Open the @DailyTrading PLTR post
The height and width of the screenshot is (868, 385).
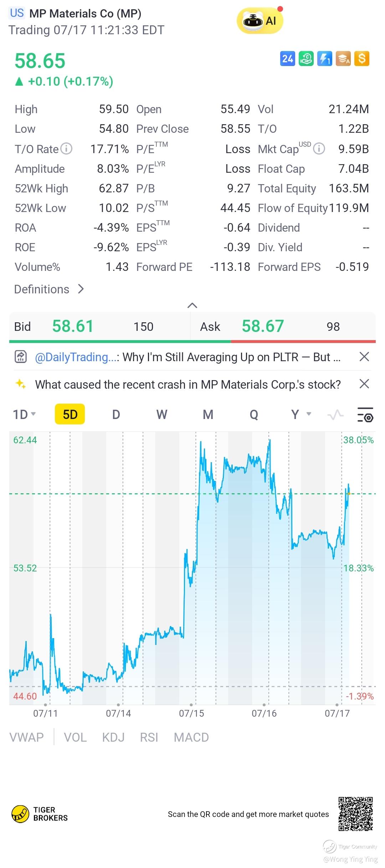coord(187,357)
